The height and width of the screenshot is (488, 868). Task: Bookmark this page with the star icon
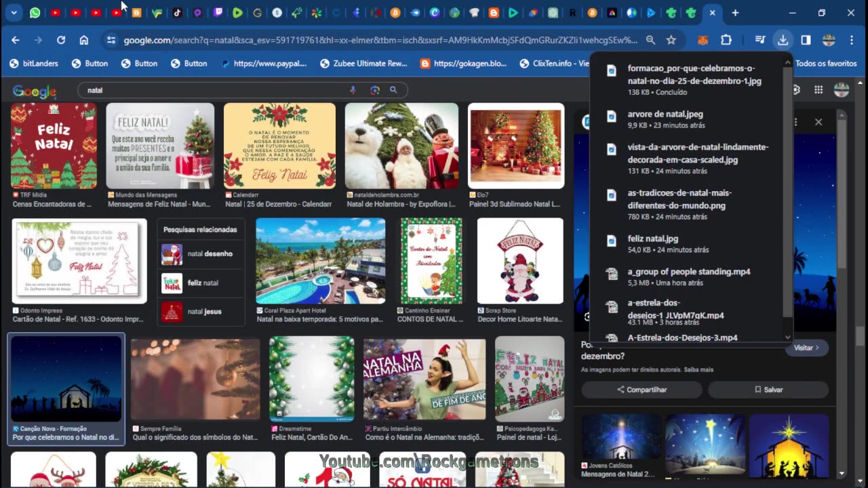[671, 40]
